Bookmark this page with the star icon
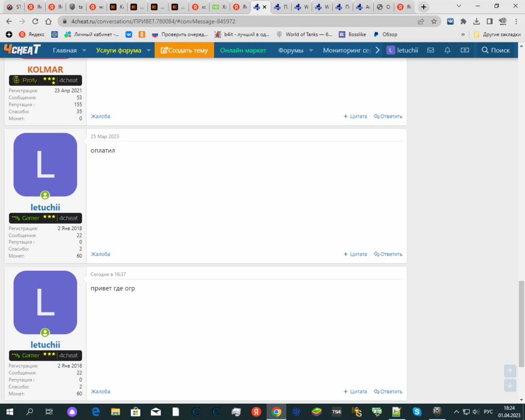The width and height of the screenshot is (525, 420). (x=434, y=22)
